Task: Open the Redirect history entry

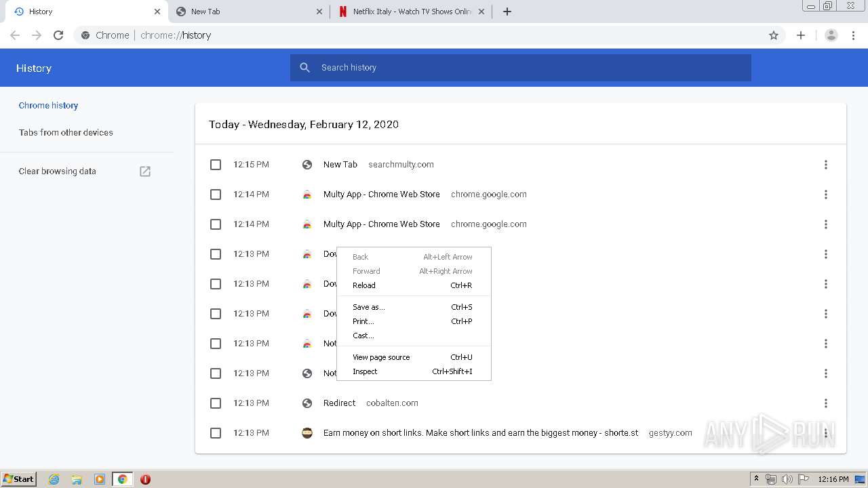Action: 339,403
